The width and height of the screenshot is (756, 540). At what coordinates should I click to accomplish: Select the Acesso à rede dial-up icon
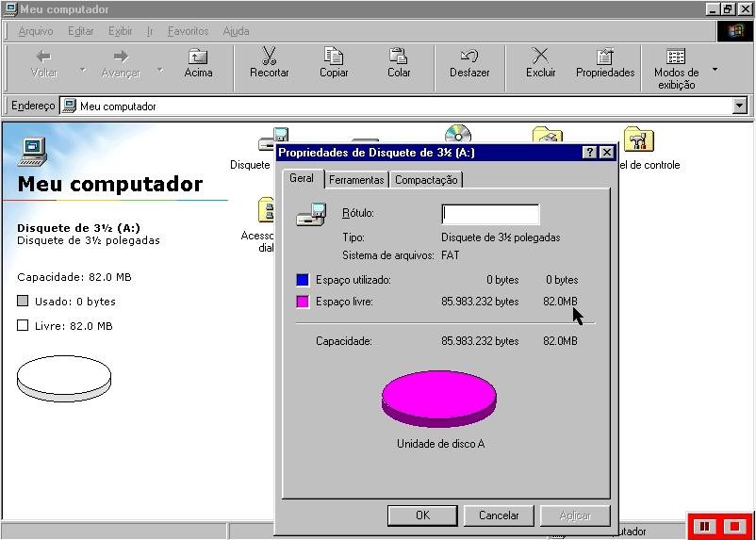[268, 210]
